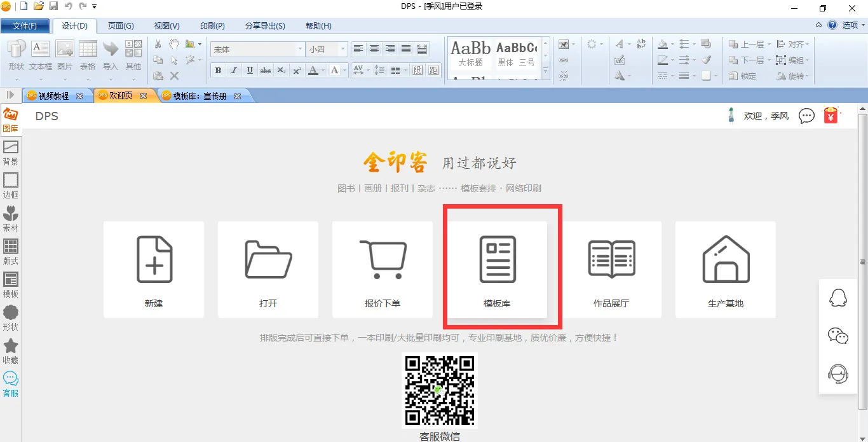This screenshot has width=868, height=442.
Task: Open the 选项 options dropdown
Action: click(x=853, y=25)
